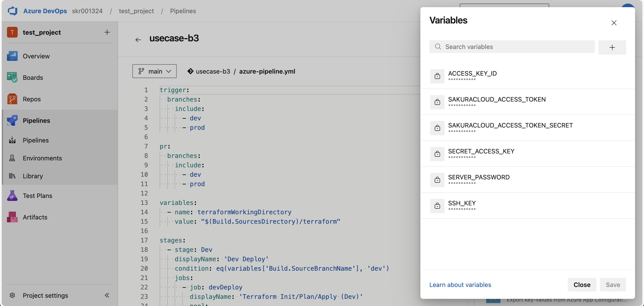Click inside the Search variables field

511,47
